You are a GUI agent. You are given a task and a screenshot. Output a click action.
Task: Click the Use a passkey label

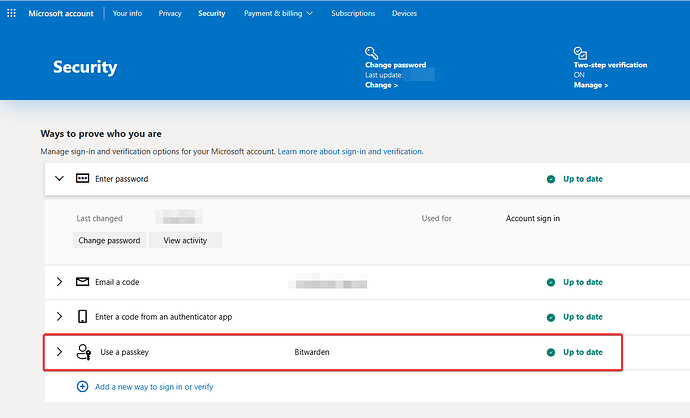pos(125,352)
